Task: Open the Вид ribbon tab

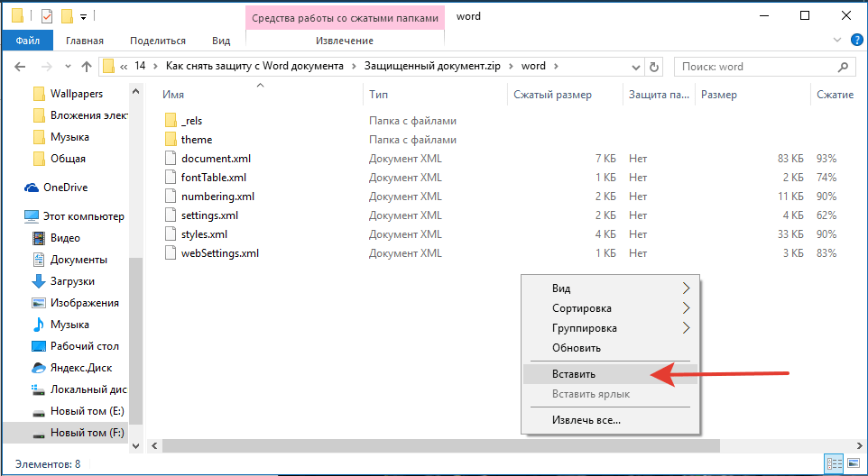Action: coord(221,41)
